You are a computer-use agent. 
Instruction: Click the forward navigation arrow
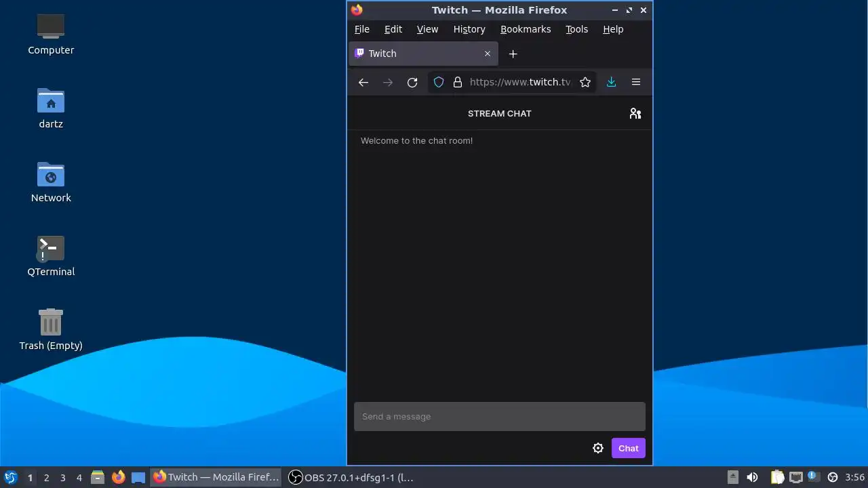[388, 82]
